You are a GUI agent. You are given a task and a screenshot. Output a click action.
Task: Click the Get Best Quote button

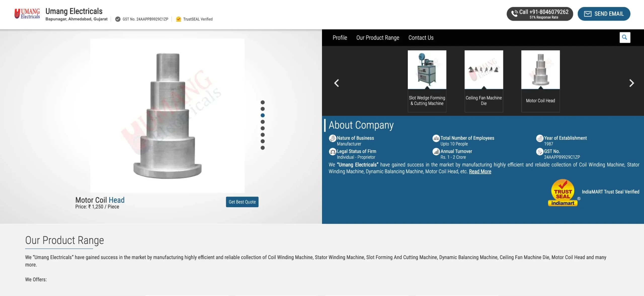tap(242, 202)
